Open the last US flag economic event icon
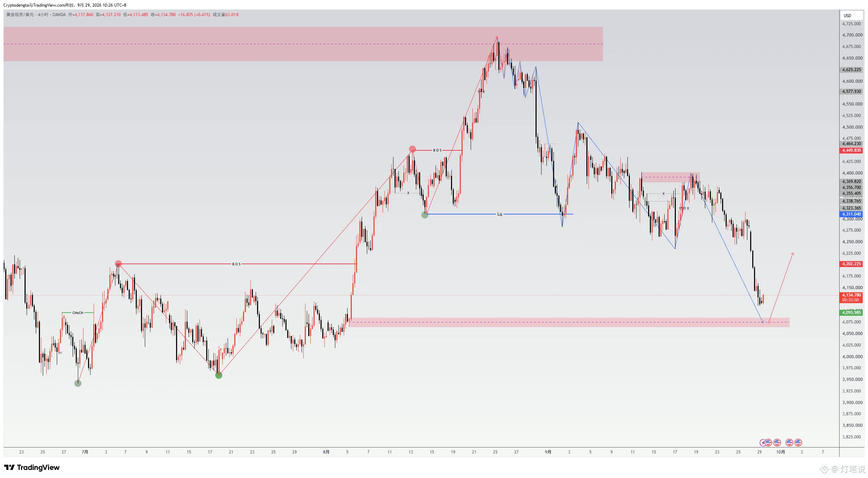 (x=798, y=442)
